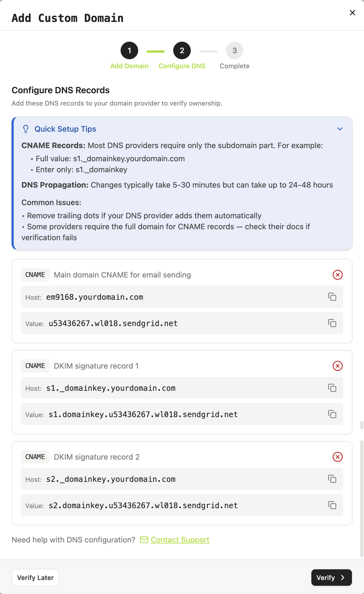Collapse the Quick Setup Tips chevron
Screen dimensions: 364x594
coord(340,129)
